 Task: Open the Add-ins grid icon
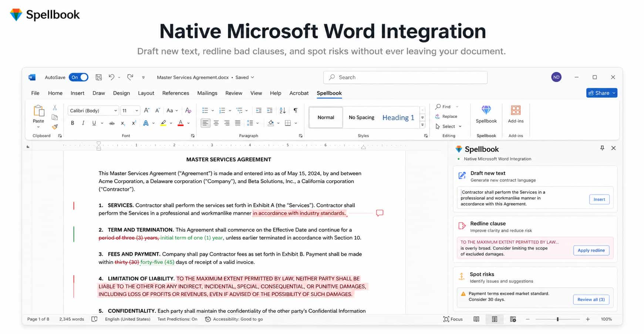coord(516,110)
